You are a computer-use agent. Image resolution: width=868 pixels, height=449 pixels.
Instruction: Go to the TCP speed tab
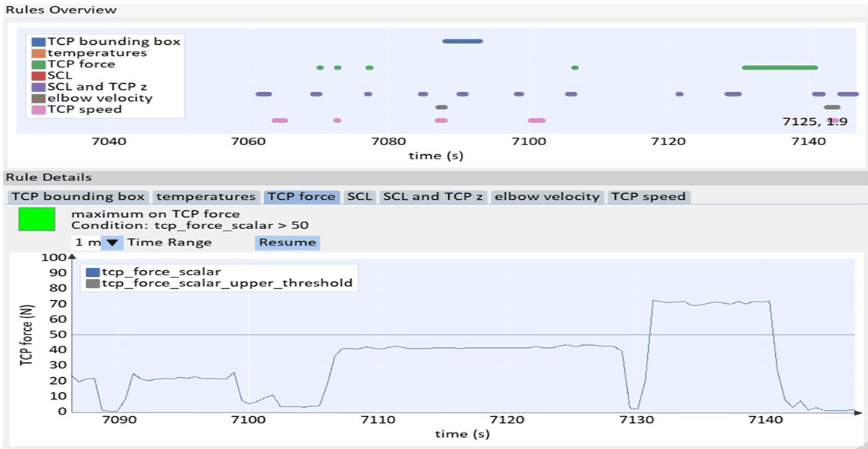tap(648, 197)
